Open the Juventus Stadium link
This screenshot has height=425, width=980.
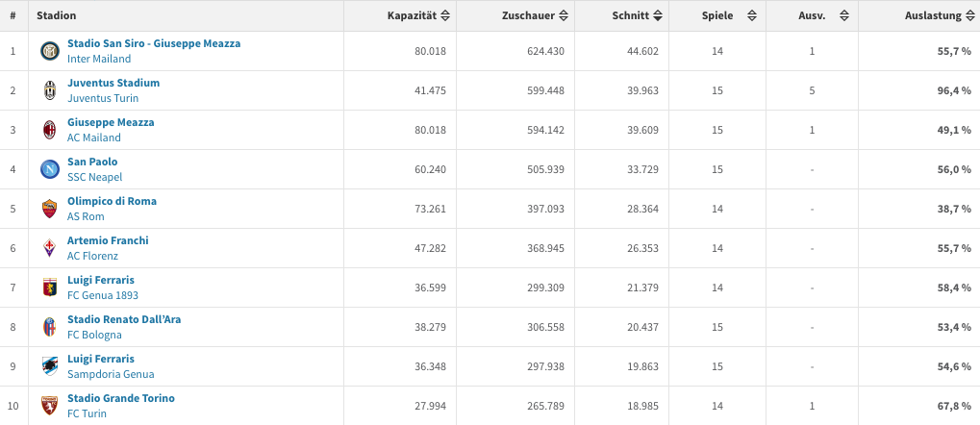click(113, 83)
